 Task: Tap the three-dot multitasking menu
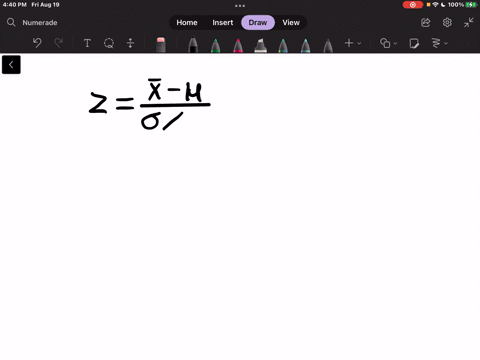point(240,6)
